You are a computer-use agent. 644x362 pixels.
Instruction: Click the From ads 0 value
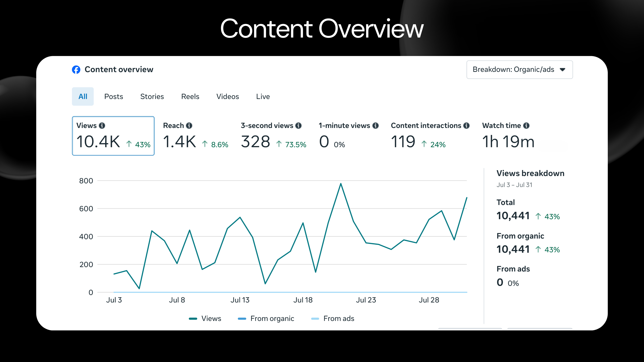click(500, 283)
